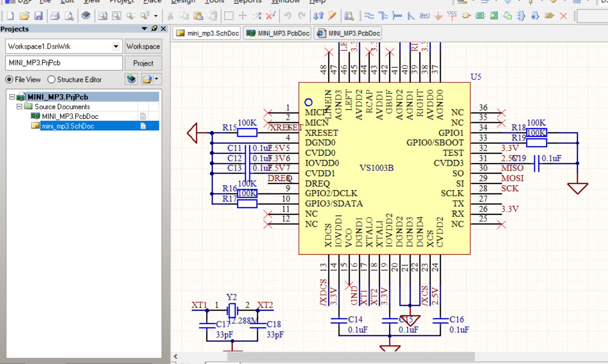Save the schematic with the floppy disk icon
Screen dimensions: 608x364
coord(38,16)
